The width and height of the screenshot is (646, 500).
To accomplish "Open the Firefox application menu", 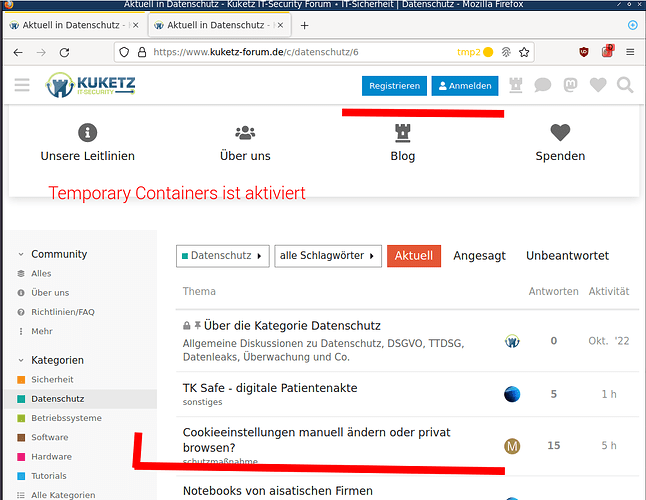I will (630, 52).
